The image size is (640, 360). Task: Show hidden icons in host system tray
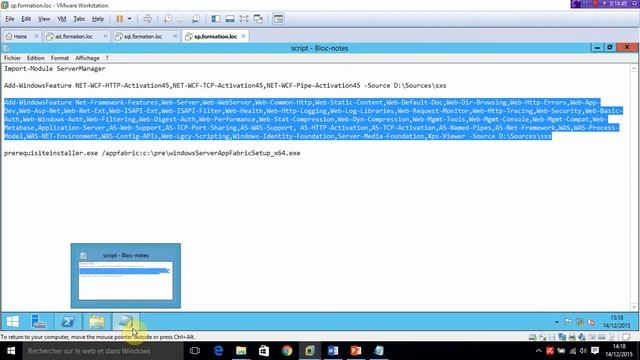(539, 351)
